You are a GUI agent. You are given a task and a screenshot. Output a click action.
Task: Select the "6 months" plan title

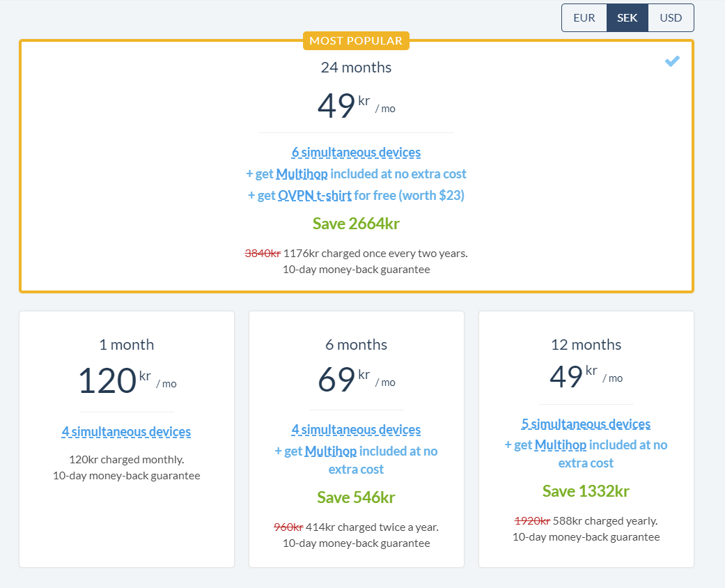pyautogui.click(x=356, y=345)
